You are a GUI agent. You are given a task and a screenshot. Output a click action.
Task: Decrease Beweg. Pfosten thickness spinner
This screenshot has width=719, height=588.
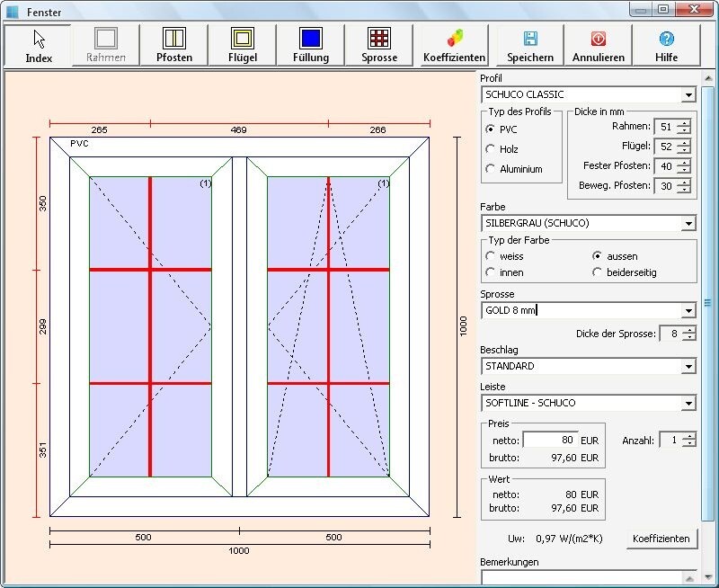684,190
